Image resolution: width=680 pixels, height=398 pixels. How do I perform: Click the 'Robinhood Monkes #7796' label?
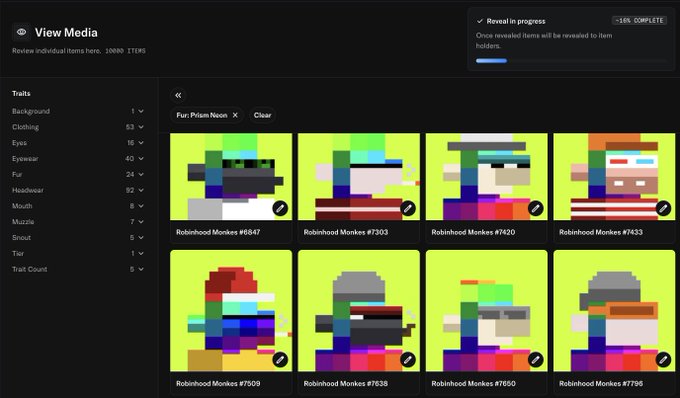(x=601, y=384)
